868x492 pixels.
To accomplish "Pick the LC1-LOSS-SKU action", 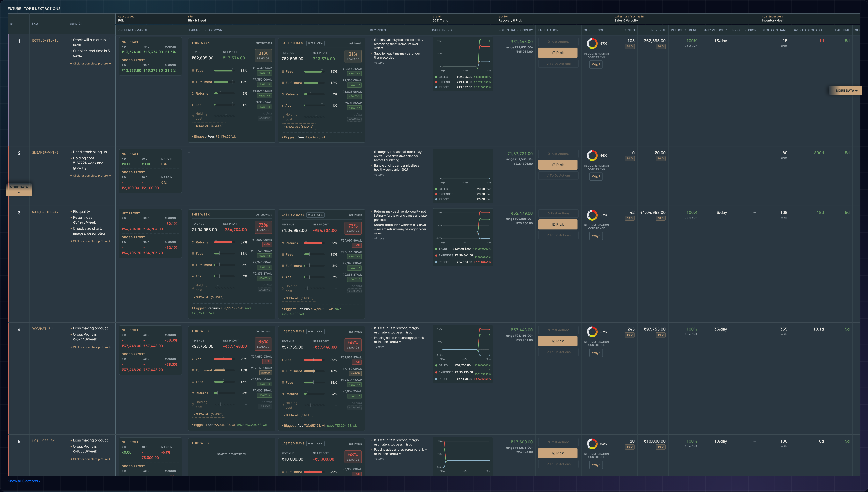I will 558,453.
